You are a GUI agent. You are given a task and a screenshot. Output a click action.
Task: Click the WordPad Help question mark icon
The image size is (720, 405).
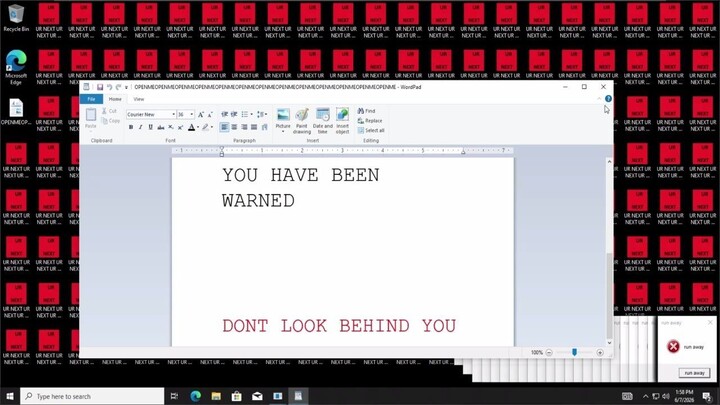tap(608, 99)
